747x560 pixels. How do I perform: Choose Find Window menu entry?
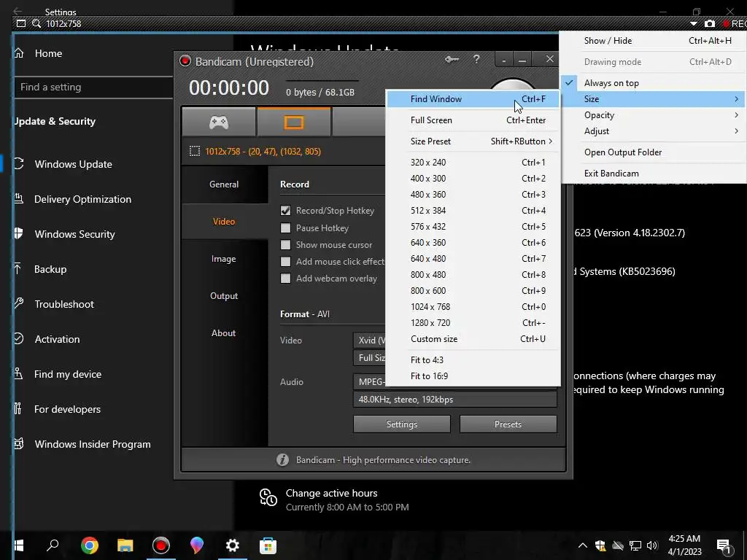click(473, 99)
